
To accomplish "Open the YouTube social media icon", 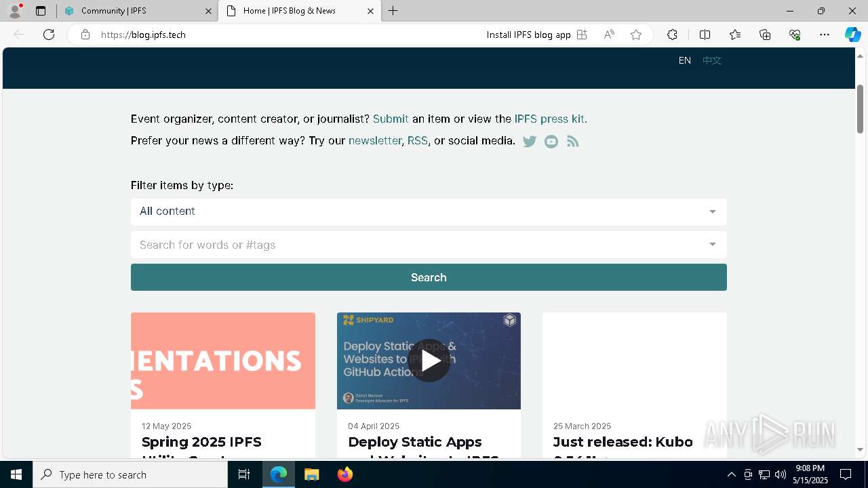I will (x=551, y=141).
